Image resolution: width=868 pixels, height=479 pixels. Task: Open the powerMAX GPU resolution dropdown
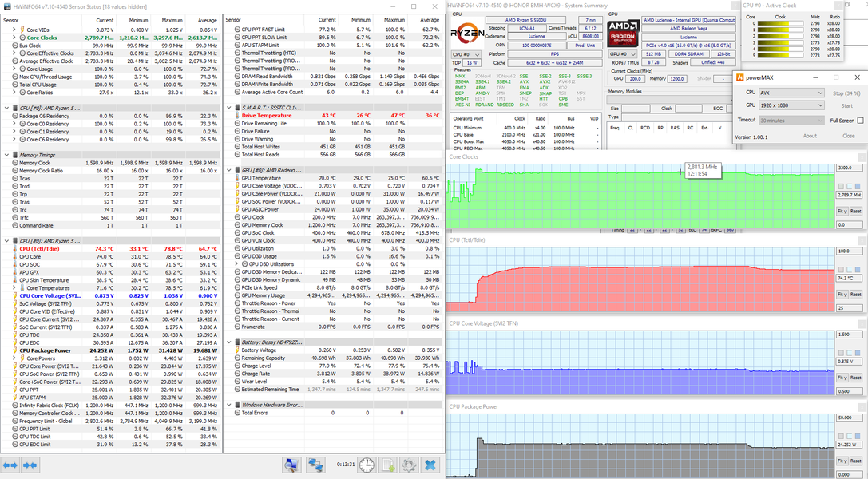(x=791, y=105)
